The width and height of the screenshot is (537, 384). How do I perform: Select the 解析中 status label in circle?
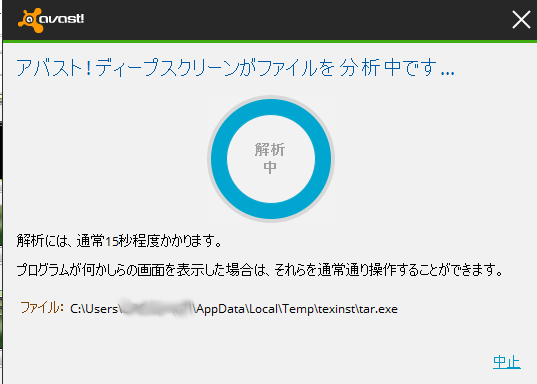(x=270, y=158)
